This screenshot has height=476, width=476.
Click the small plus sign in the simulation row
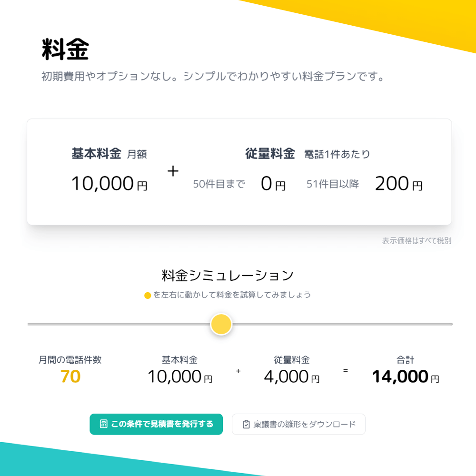238,370
